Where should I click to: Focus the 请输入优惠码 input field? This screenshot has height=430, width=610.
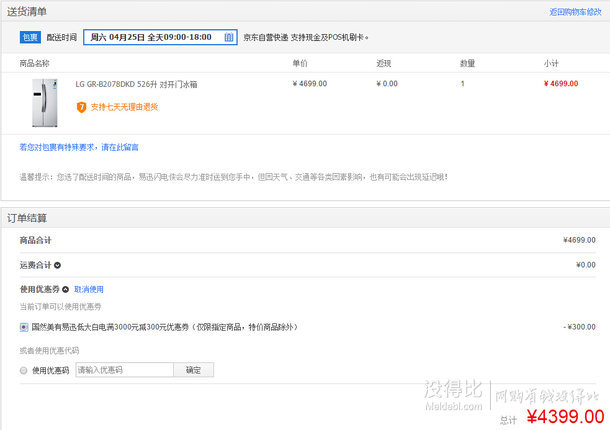pyautogui.click(x=124, y=370)
